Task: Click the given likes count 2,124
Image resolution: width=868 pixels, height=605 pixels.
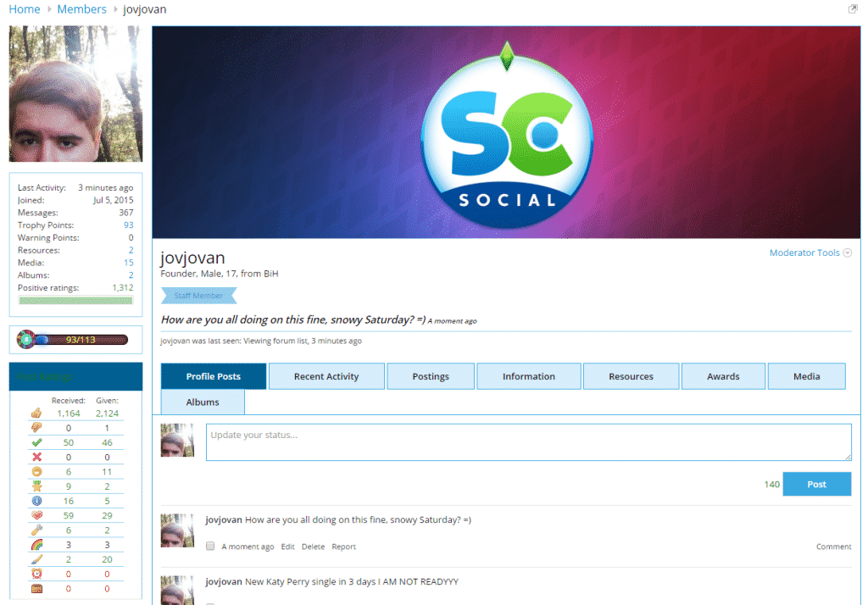Action: tap(107, 414)
